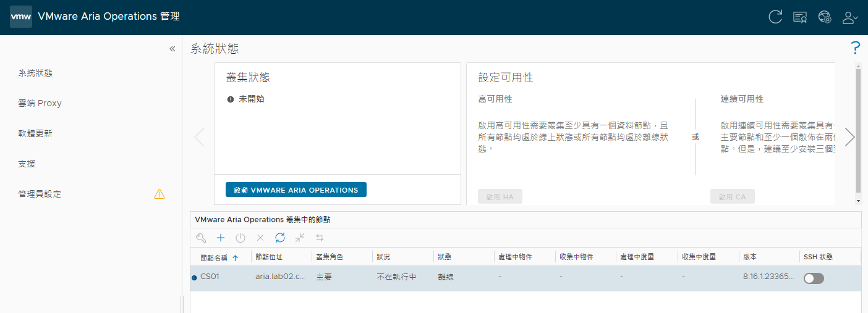Click the refresh icon in top header

pos(775,17)
